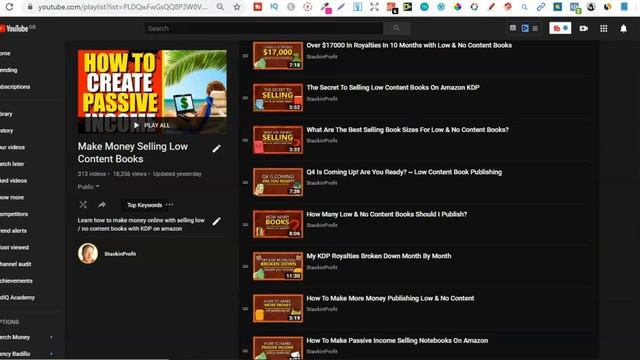Open create video camera icon

coord(584,28)
